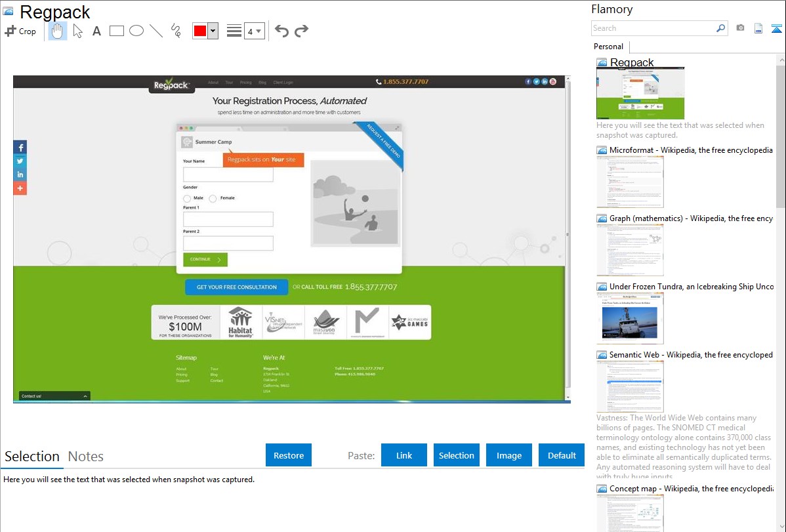
Task: Choose the arrow pointer selection tool
Action: click(77, 31)
